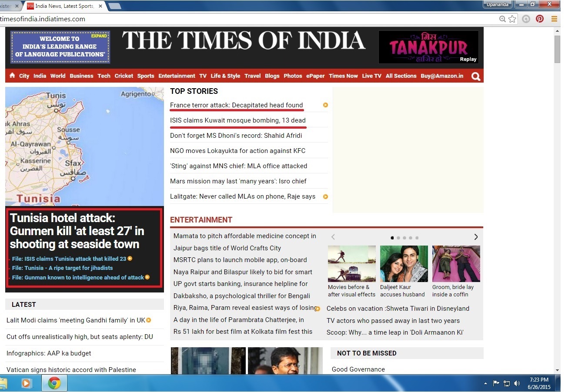The image size is (565, 392).
Task: Open the Chrome hamburger menu
Action: pos(554,19)
